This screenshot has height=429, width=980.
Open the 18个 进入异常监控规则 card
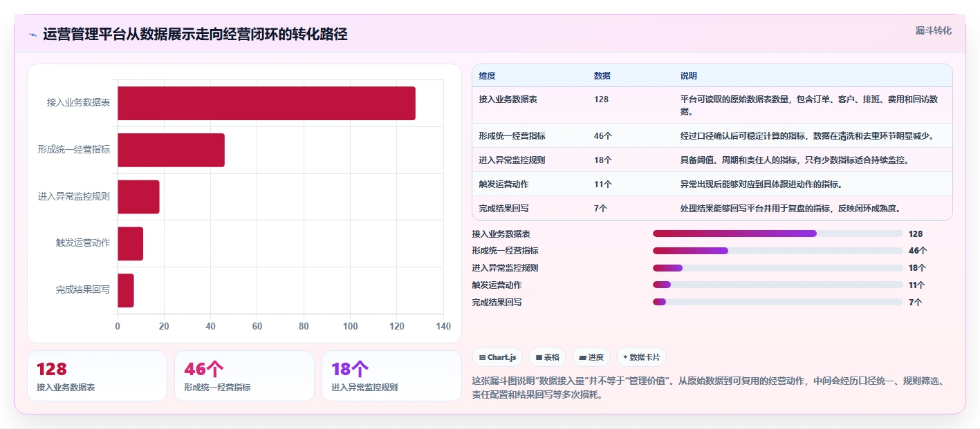391,376
